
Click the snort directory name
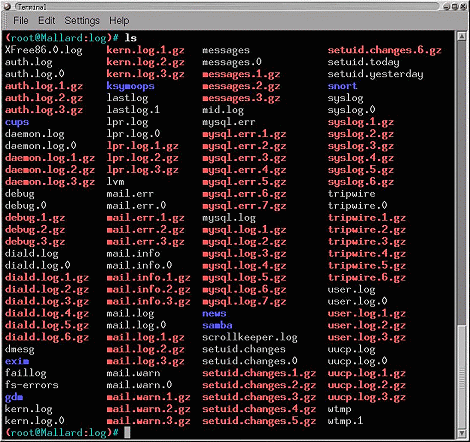pos(342,86)
